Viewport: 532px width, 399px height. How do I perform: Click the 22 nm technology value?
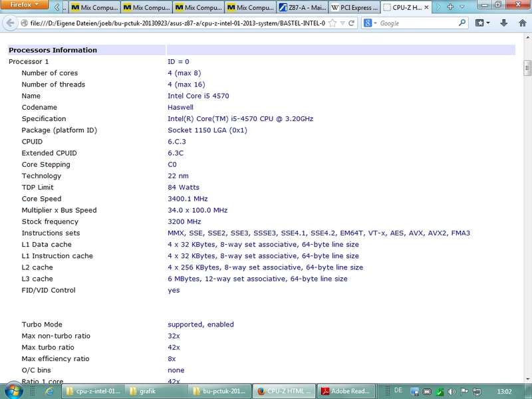[x=178, y=176]
